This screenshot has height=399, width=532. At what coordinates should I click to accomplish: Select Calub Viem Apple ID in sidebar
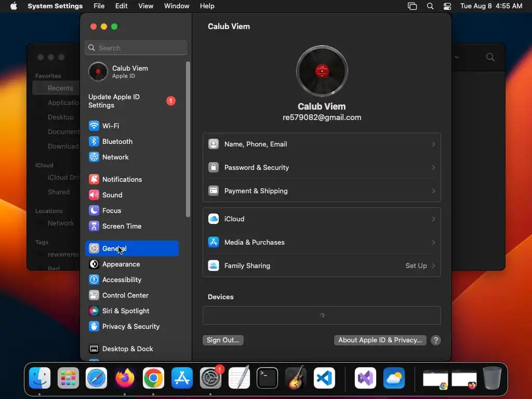(x=131, y=72)
